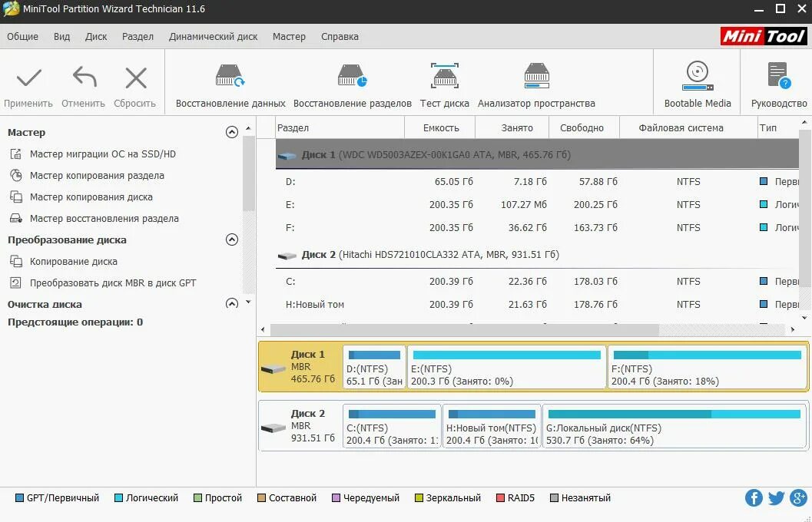Click the Мастер копирования диска icon
This screenshot has width=812, height=522.
pyautogui.click(x=16, y=197)
